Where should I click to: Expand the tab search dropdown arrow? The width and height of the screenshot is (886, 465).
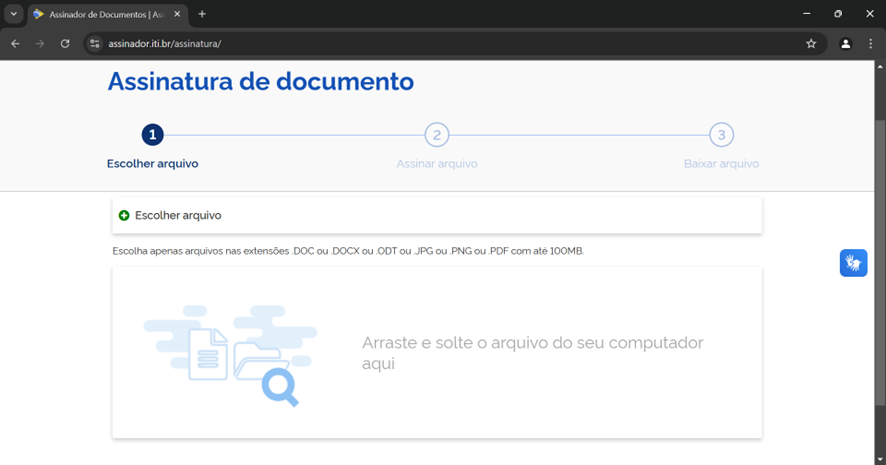(x=14, y=14)
